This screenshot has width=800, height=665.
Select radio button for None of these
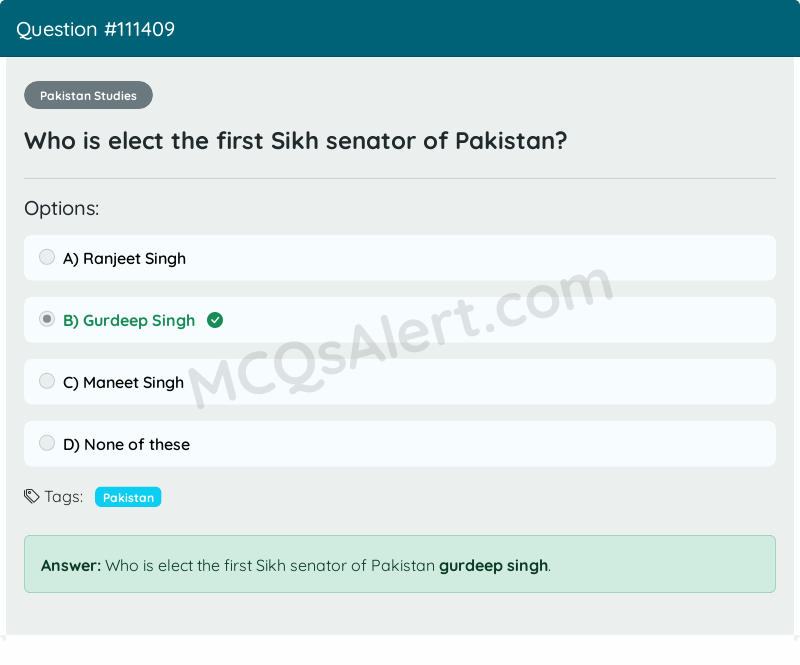tap(47, 443)
